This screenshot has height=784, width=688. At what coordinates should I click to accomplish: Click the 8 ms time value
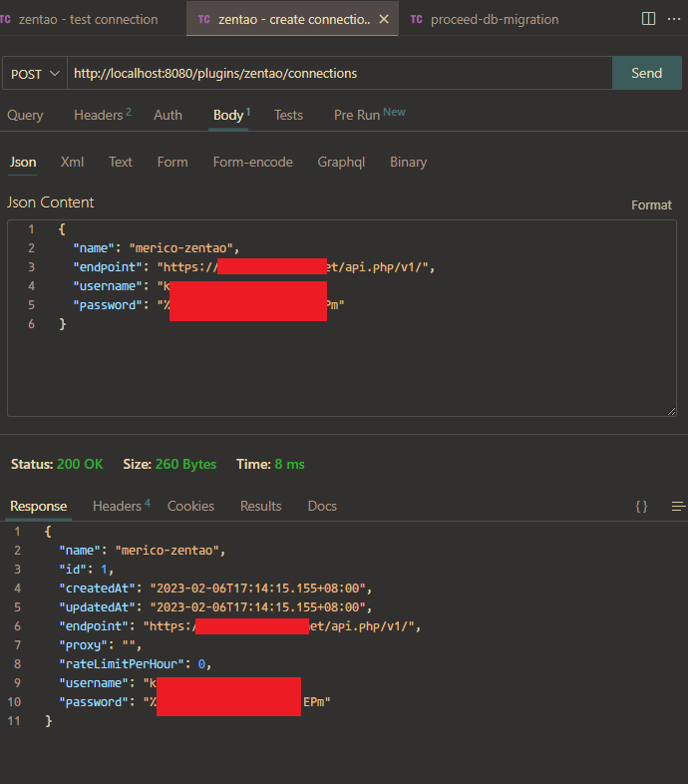(289, 465)
